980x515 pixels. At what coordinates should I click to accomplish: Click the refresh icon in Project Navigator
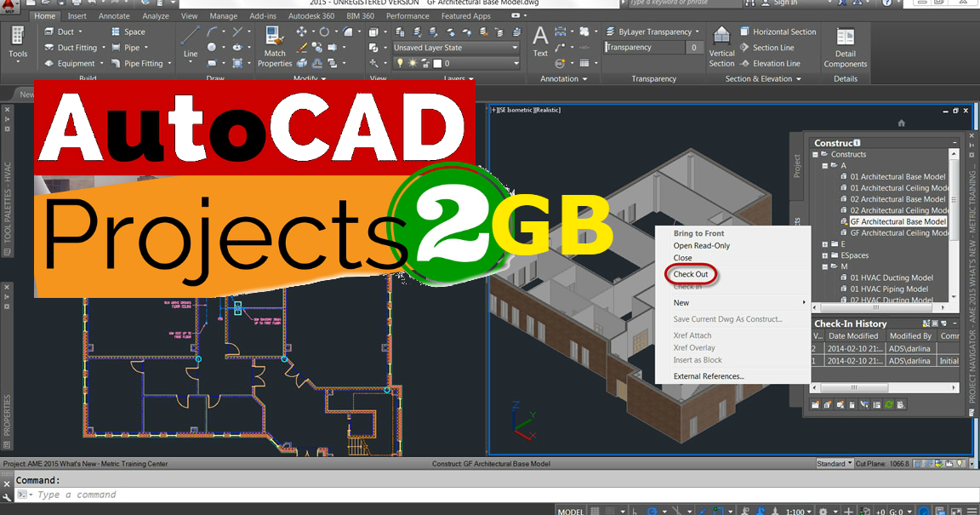pos(890,404)
